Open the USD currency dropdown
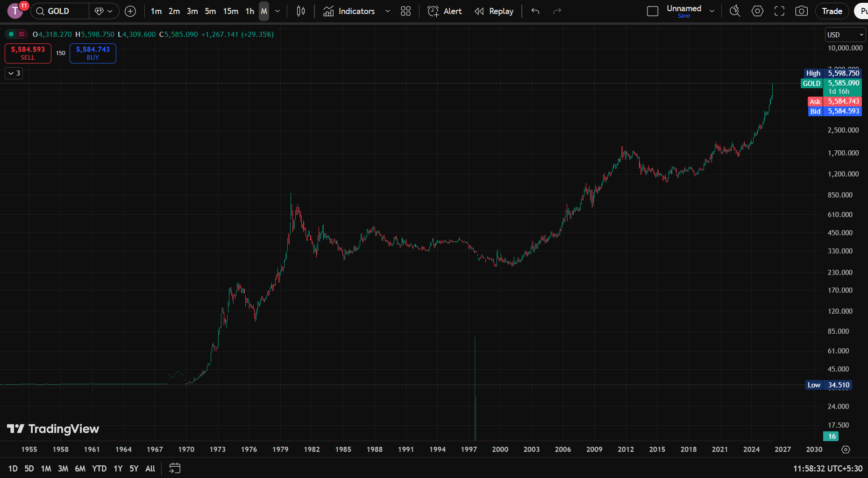This screenshot has width=868, height=478. click(x=845, y=35)
